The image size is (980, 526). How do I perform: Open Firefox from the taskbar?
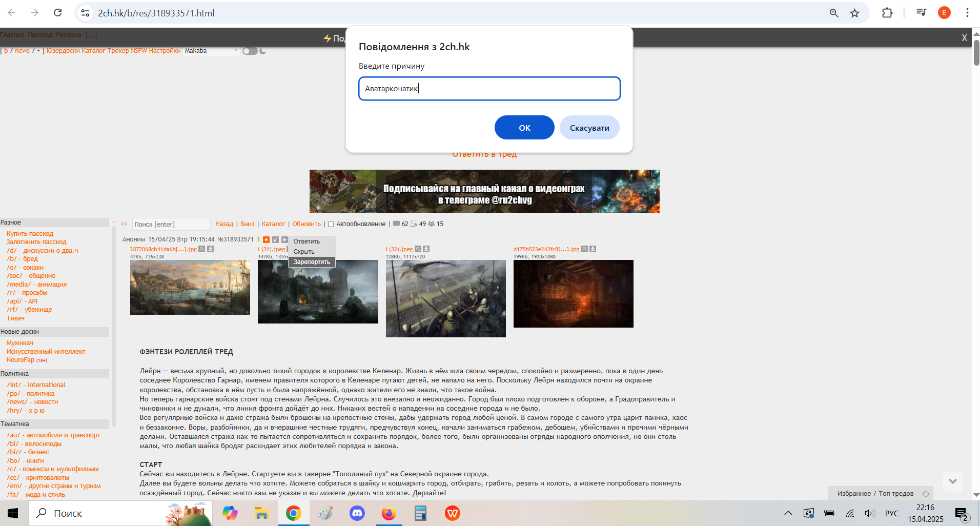[x=389, y=513]
